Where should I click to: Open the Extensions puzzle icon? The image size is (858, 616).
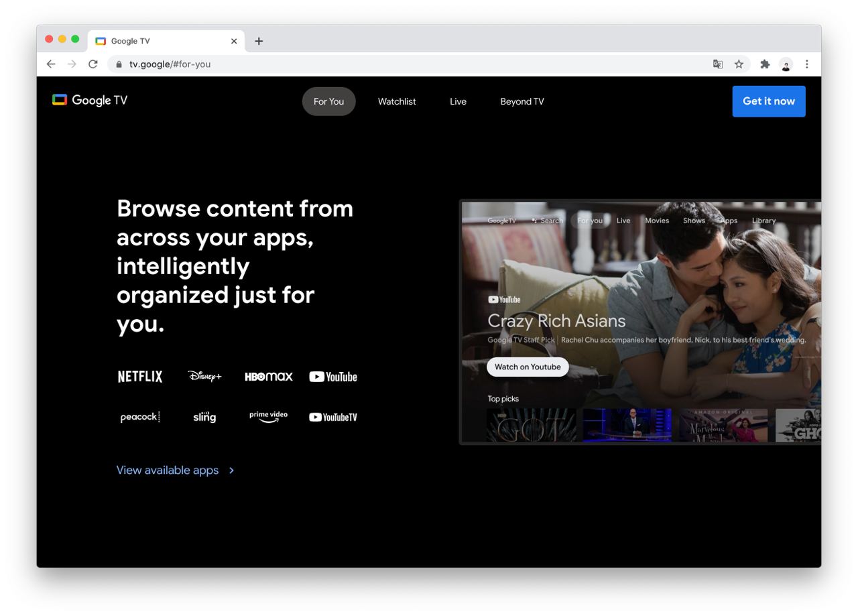pyautogui.click(x=765, y=64)
